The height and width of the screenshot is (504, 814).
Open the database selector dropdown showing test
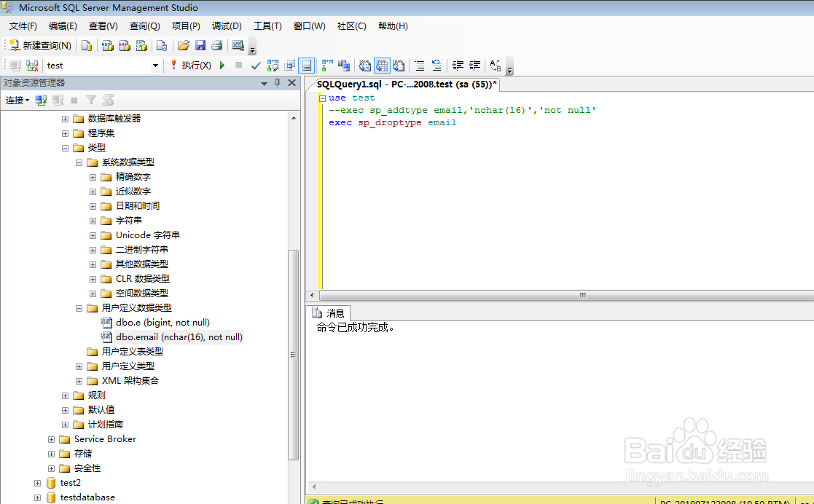point(155,66)
